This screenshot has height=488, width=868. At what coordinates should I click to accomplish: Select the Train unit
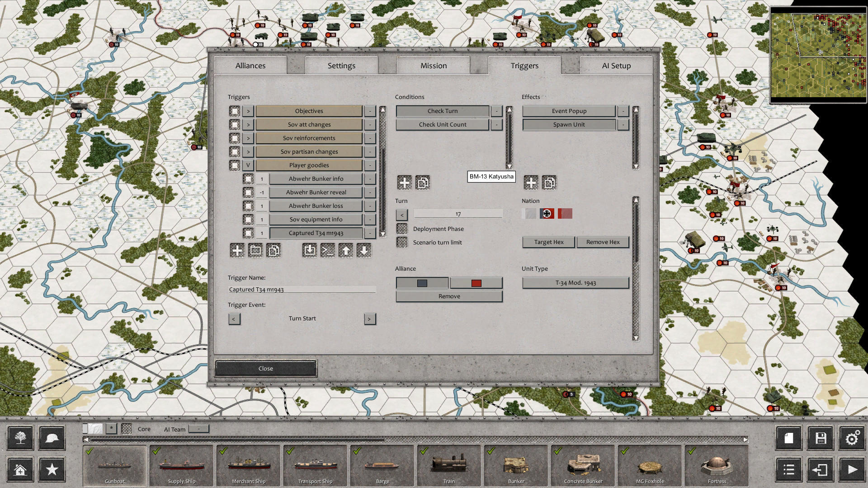(x=449, y=466)
